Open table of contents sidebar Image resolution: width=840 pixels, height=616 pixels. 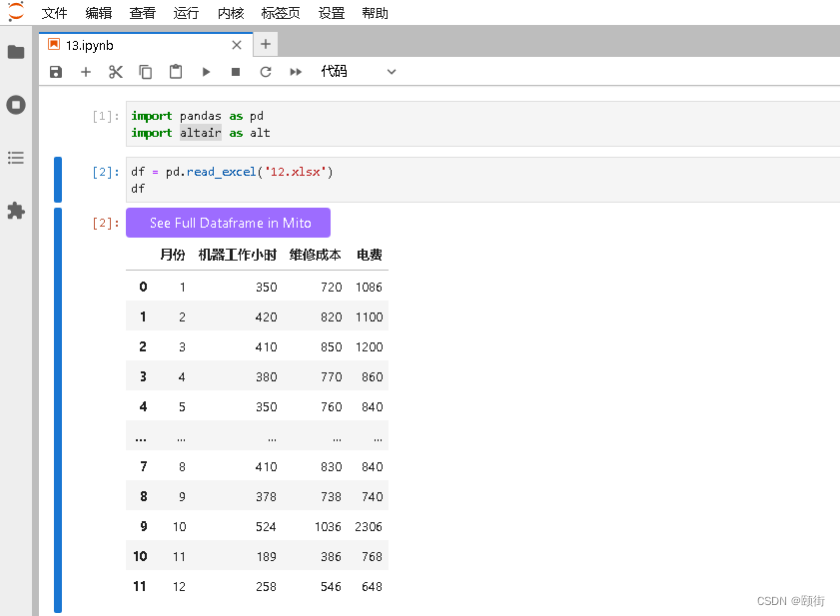pyautogui.click(x=16, y=158)
